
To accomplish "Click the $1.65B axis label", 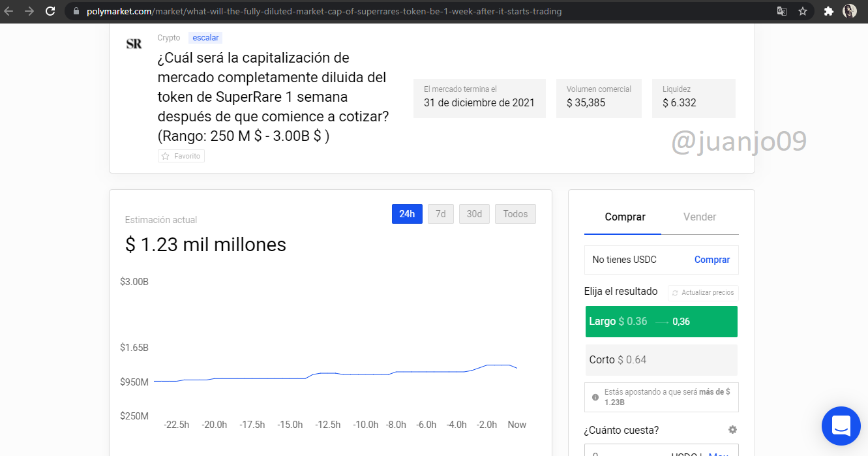I will click(x=134, y=348).
